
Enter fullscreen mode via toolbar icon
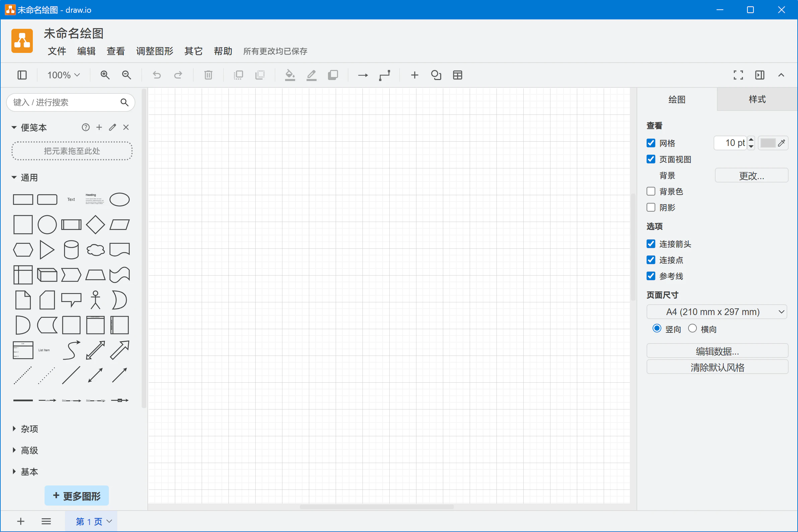click(x=738, y=75)
